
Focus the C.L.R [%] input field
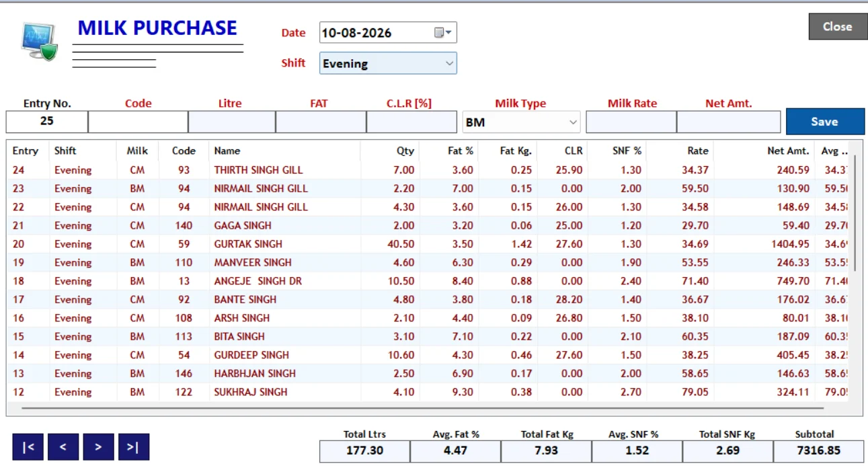point(411,122)
